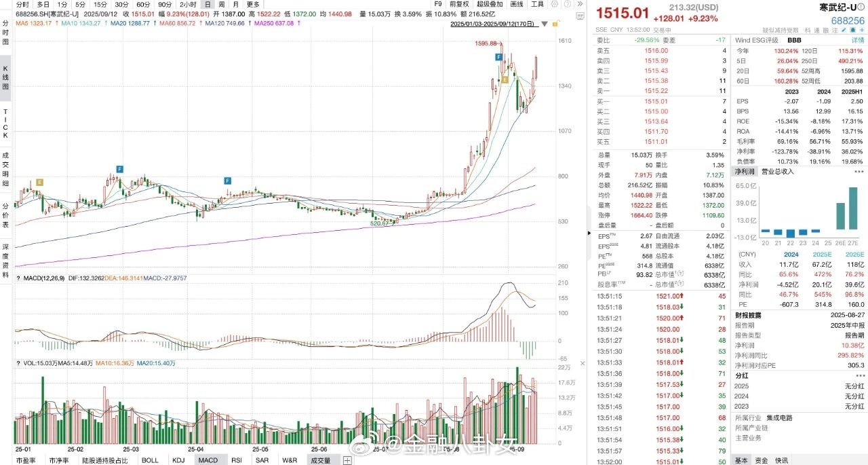This screenshot has height=465, width=868.
Task: Click the pencil edit icon under stock code
Action: pos(844,30)
